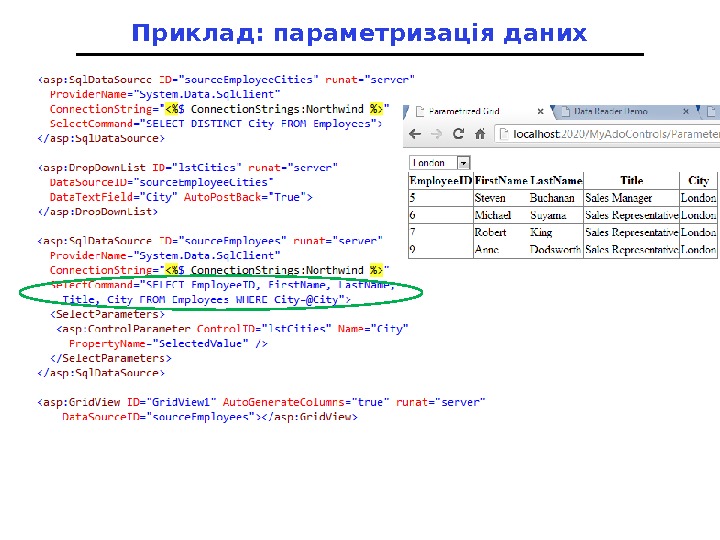Click 'DataSourceID="sourceEmployeeCities"' code line
720x540 pixels.
(162, 182)
